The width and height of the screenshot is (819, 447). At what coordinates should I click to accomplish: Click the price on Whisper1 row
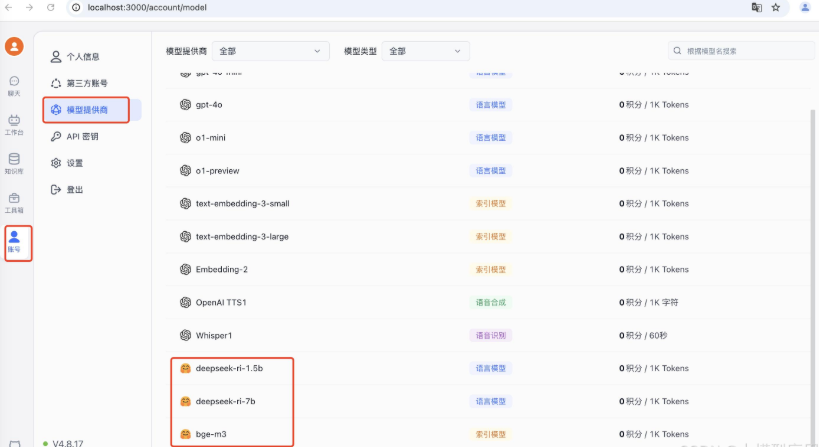[x=643, y=335]
